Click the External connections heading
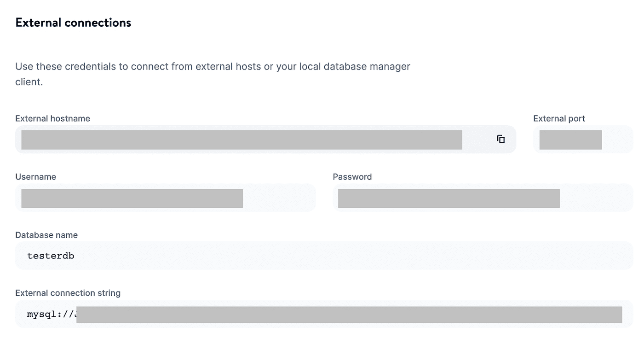This screenshot has height=344, width=644. pos(73,22)
